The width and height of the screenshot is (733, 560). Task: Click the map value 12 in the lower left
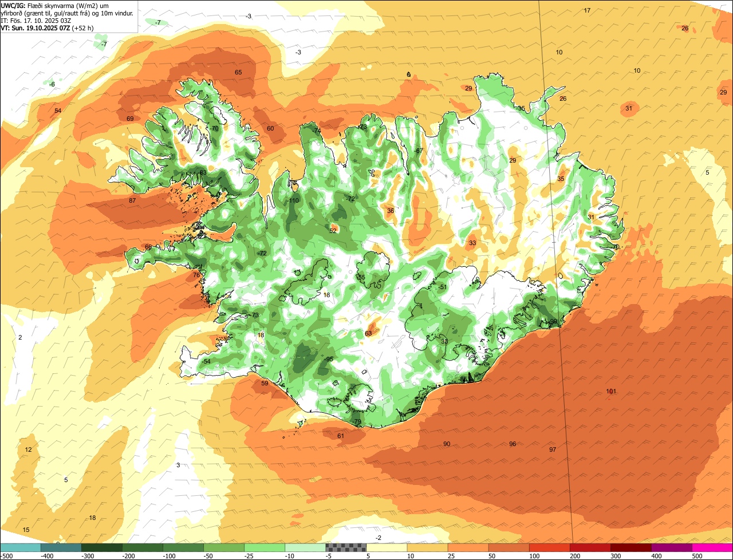(x=28, y=449)
